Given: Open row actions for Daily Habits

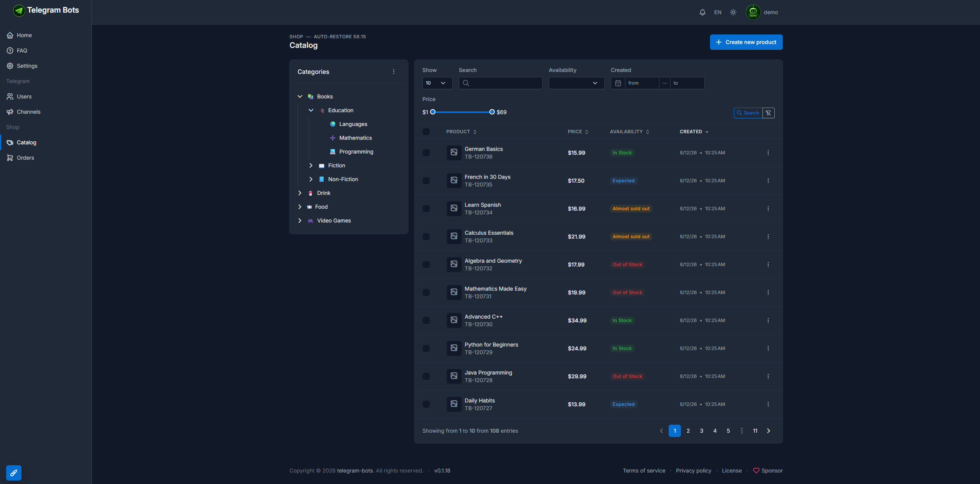Looking at the screenshot, I should coord(768,404).
